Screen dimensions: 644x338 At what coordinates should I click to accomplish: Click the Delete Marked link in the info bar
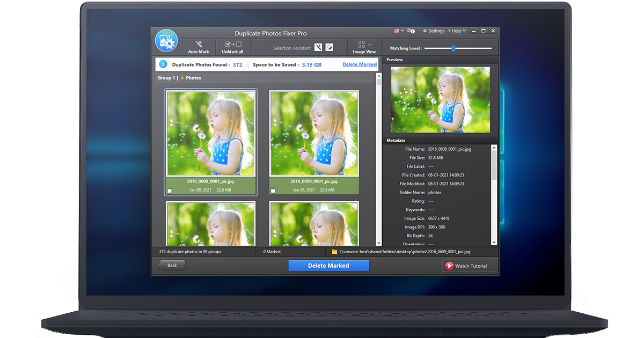pyautogui.click(x=360, y=64)
